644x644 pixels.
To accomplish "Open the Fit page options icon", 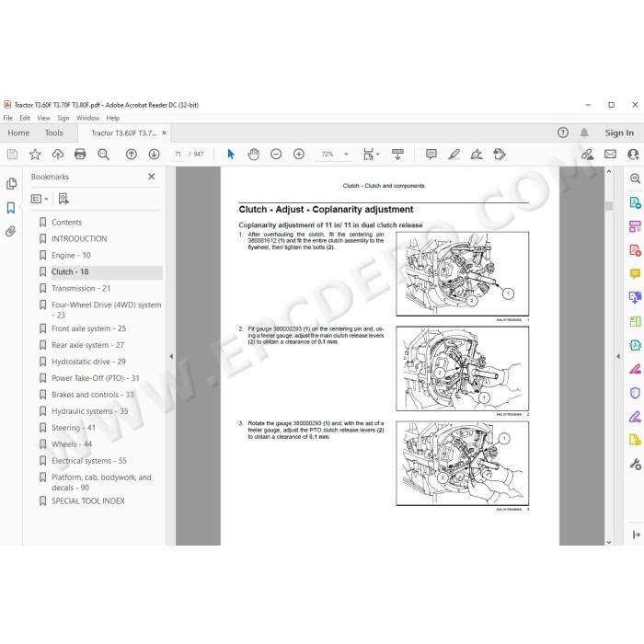I will [371, 155].
